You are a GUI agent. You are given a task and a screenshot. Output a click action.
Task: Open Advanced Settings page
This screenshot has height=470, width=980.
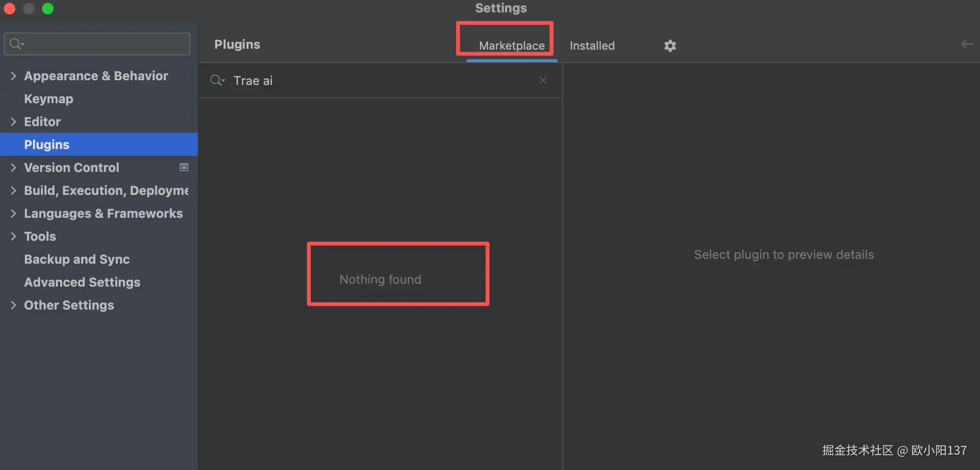[82, 282]
